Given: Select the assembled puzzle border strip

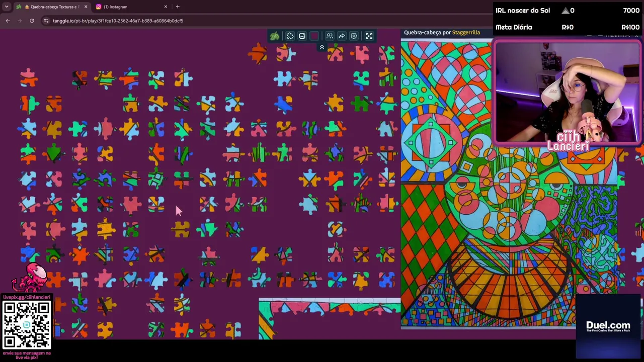Looking at the screenshot, I should tap(330, 318).
